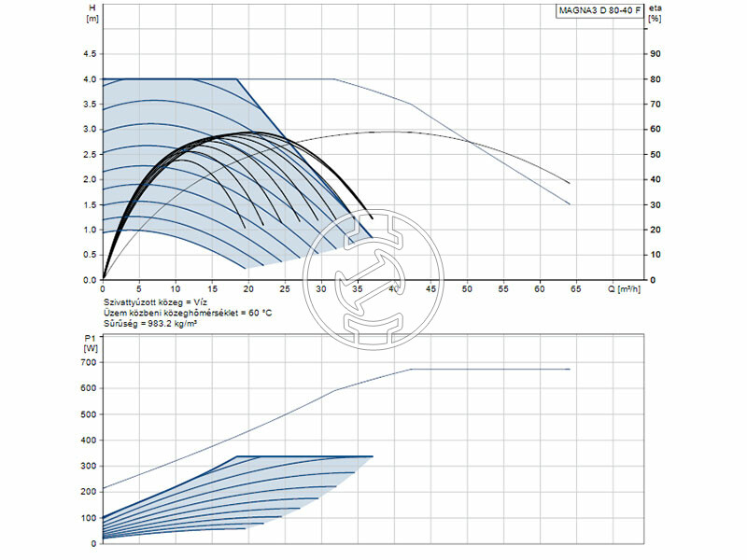Image resolution: width=747 pixels, height=560 pixels.
Task: Click the 50 tick on the flow axis
Action: pyautogui.click(x=467, y=289)
